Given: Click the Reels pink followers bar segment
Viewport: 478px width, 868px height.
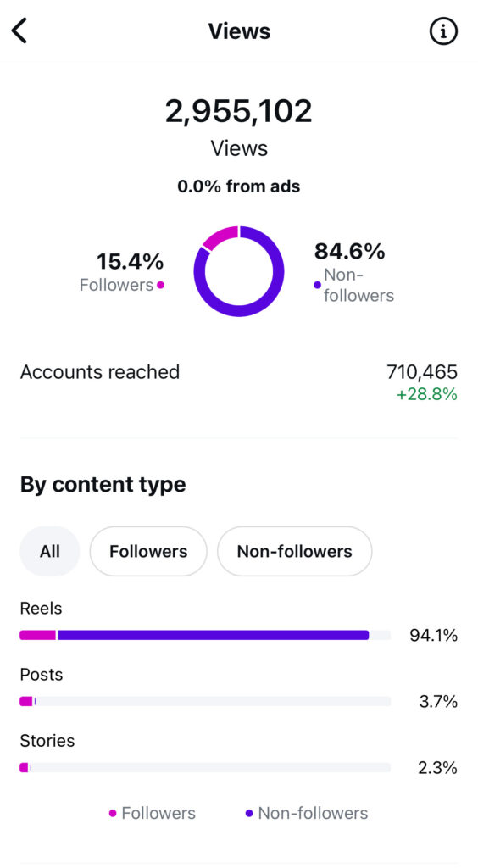Looking at the screenshot, I should 37,635.
